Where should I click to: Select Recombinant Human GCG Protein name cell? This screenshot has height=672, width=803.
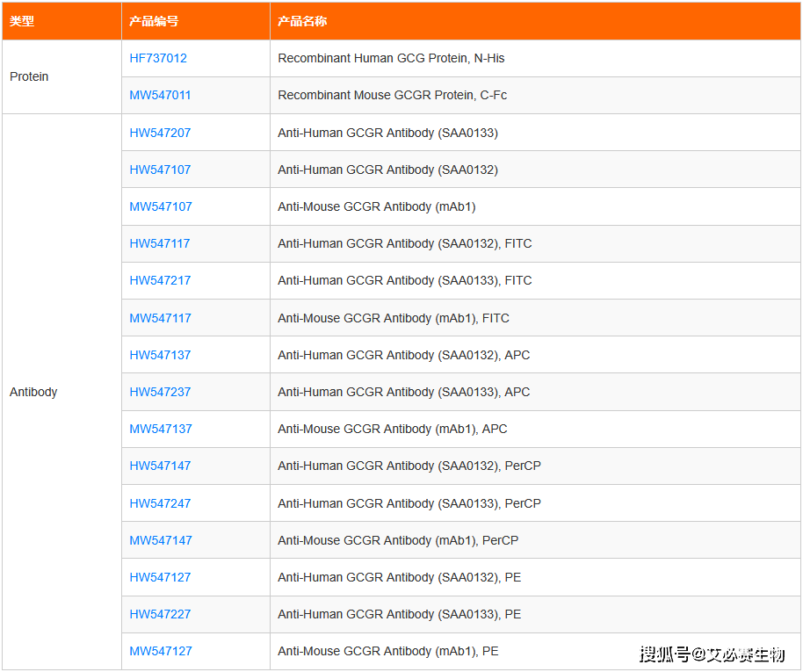coord(391,58)
